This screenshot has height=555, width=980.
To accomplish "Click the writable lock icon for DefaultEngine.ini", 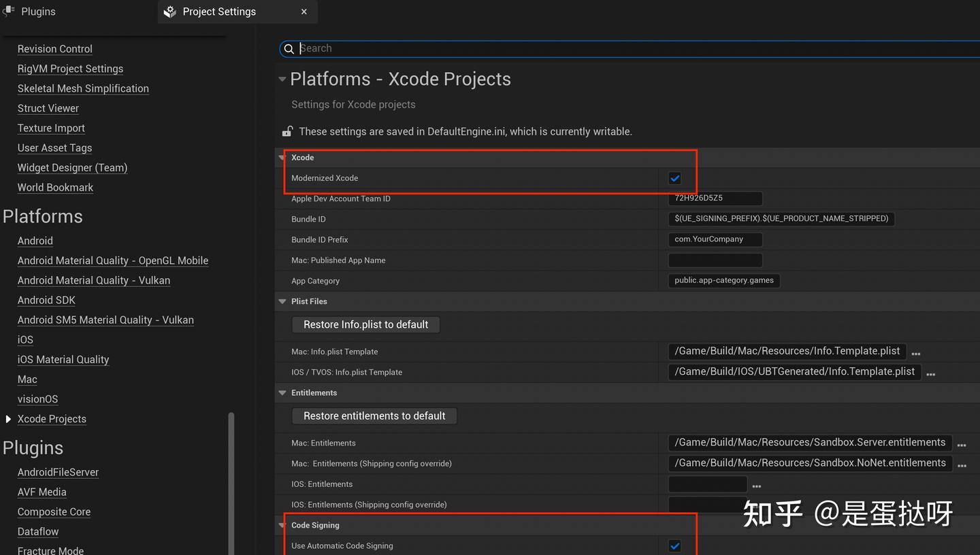I will pyautogui.click(x=287, y=131).
